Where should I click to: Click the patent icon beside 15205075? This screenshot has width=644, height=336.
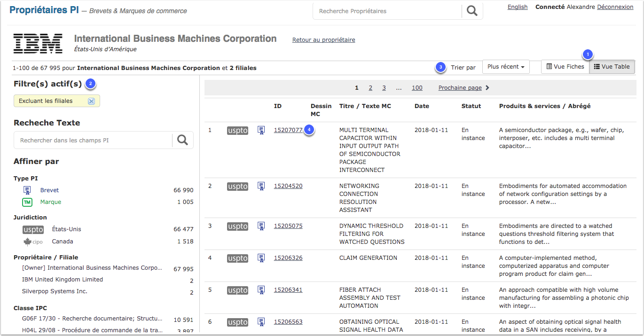tap(261, 226)
